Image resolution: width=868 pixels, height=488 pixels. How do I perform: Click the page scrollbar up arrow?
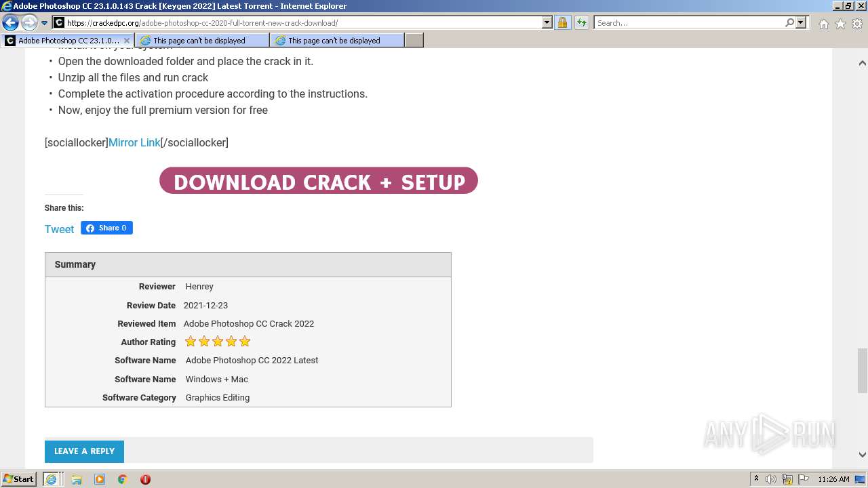[x=862, y=63]
